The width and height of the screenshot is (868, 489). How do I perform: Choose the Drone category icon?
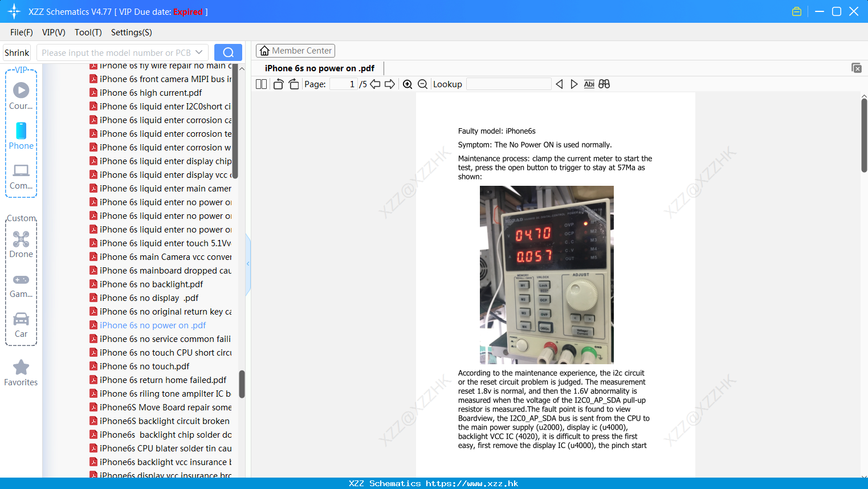[21, 244]
